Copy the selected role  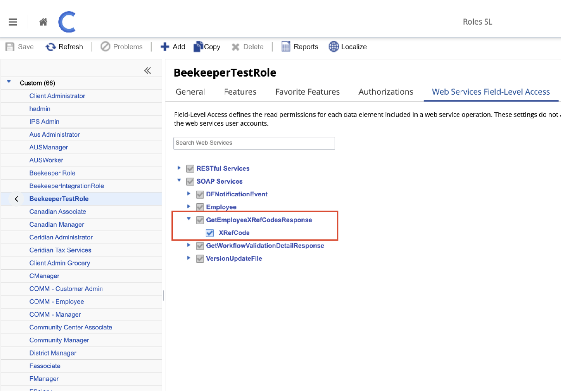click(207, 47)
